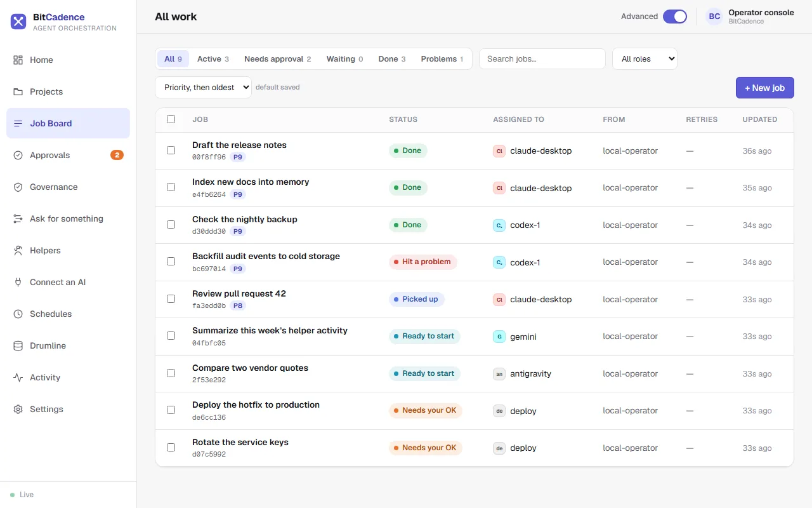
Task: Click in the Search jobs field
Action: click(542, 58)
